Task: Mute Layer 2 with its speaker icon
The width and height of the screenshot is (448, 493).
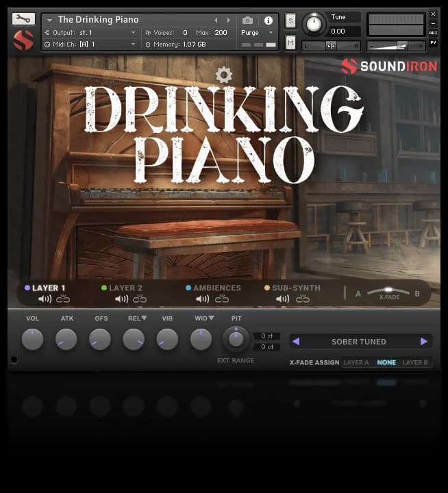Action: 122,299
